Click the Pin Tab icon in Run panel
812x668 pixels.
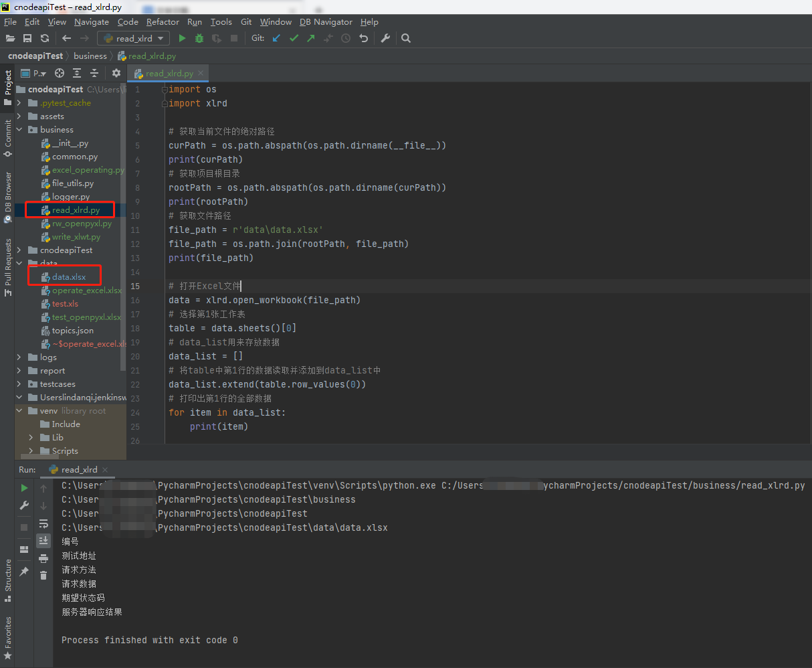(24, 571)
